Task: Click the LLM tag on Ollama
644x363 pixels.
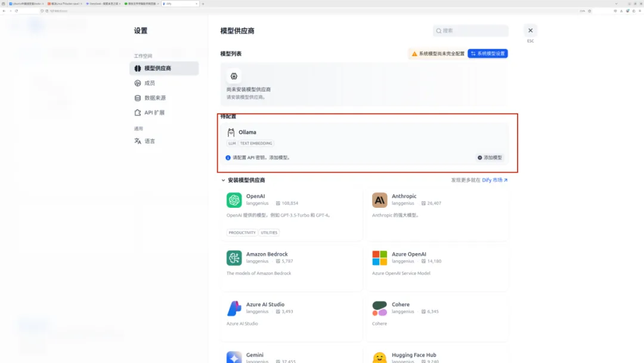Action: coord(232,143)
